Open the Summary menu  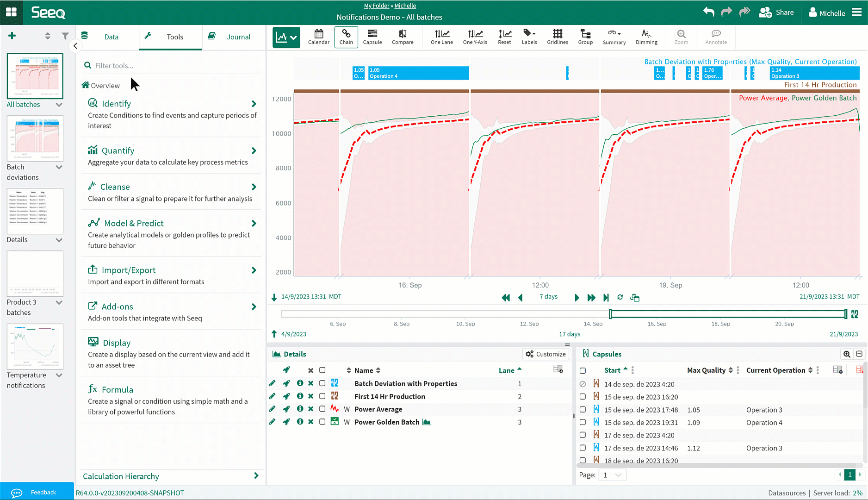point(614,37)
